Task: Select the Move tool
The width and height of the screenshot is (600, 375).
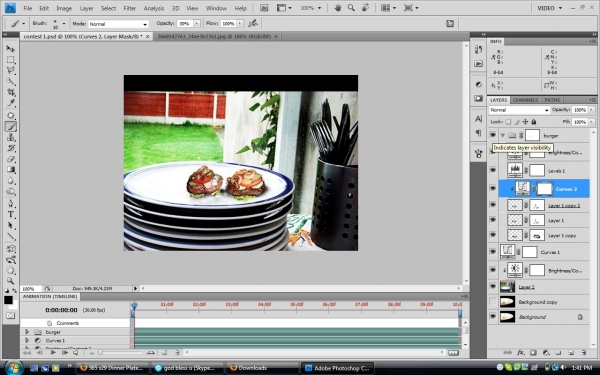Action: tap(11, 49)
